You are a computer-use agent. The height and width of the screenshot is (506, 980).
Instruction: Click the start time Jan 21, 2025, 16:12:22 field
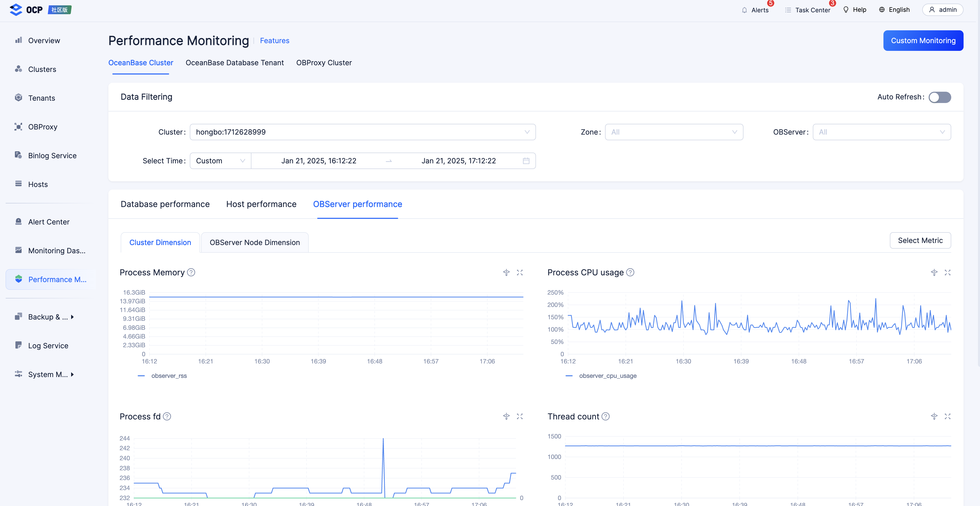(319, 161)
